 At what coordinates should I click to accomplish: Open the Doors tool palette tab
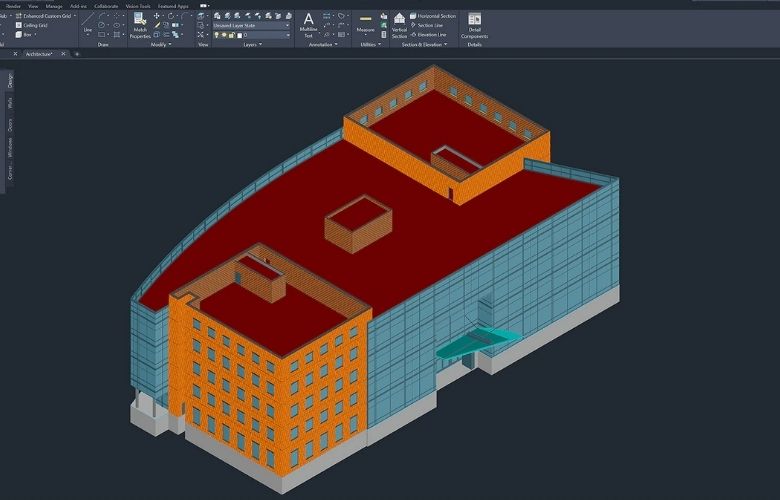(10, 124)
